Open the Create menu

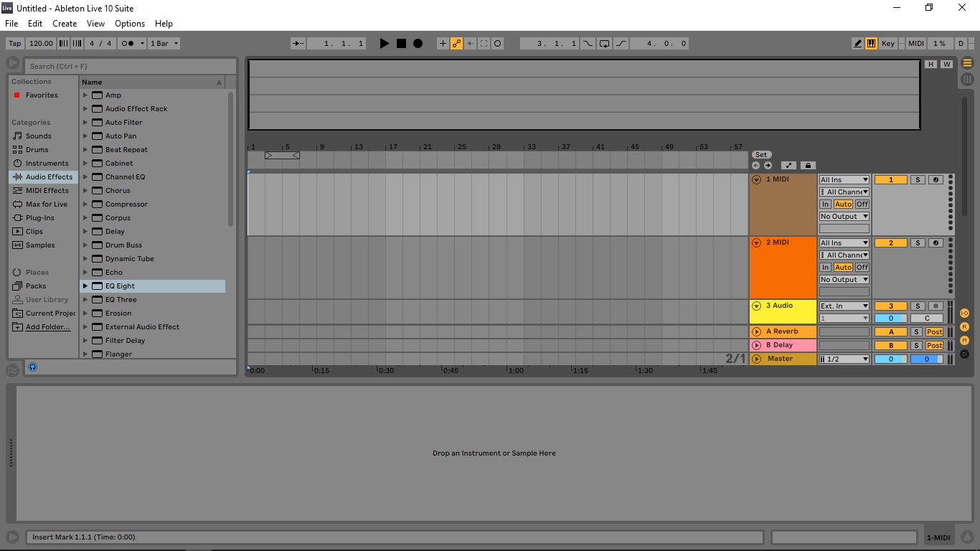pos(65,24)
